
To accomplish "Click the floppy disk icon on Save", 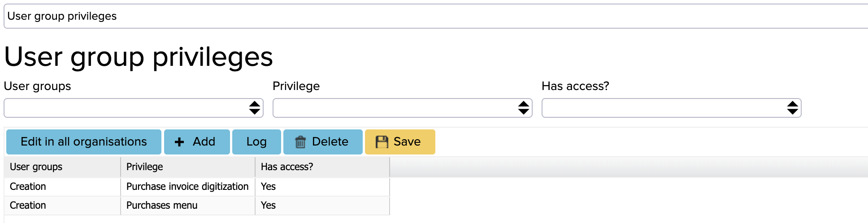I will coord(382,142).
